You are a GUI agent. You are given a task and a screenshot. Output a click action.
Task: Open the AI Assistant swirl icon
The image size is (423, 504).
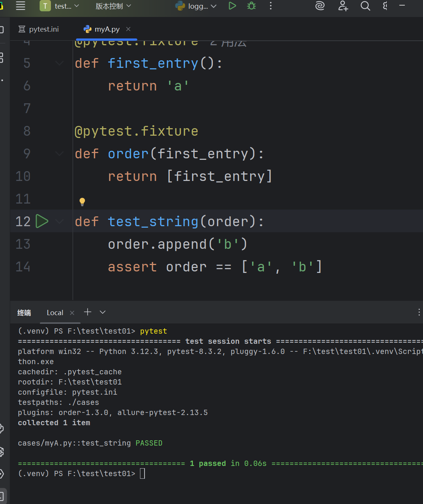320,6
